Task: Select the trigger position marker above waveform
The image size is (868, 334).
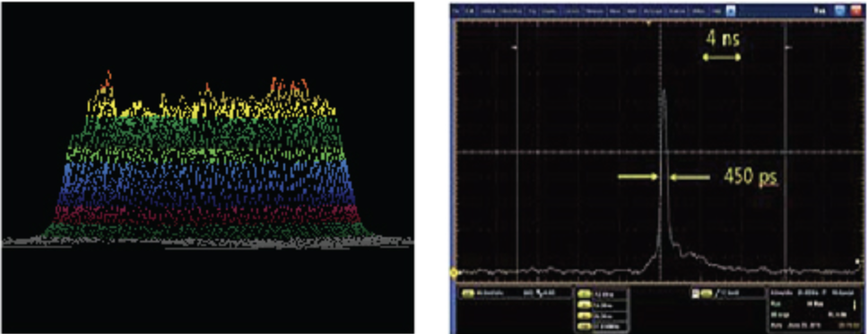Action: [x=649, y=23]
